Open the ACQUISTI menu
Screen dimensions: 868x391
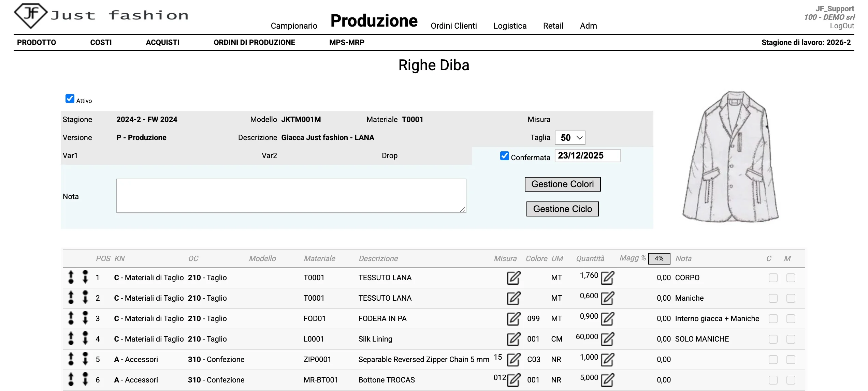pyautogui.click(x=162, y=42)
